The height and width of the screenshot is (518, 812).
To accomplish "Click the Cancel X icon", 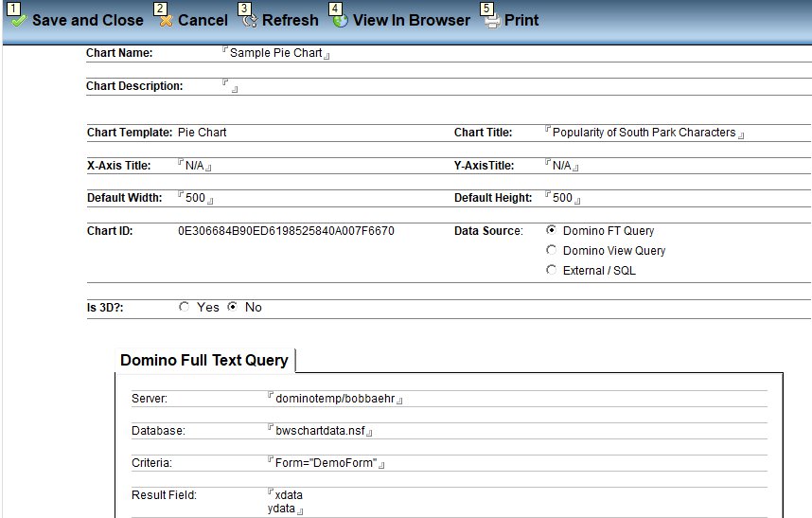I will (x=166, y=21).
